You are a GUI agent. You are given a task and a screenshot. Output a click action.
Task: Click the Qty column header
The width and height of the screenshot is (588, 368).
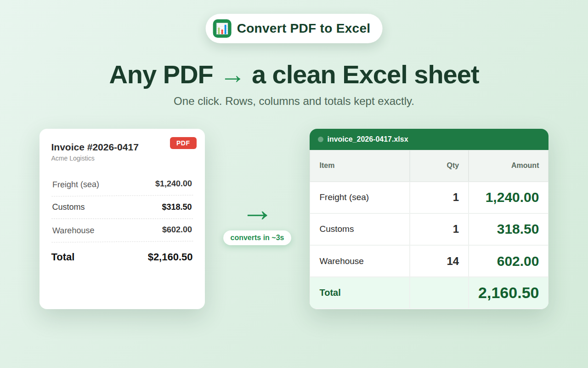click(x=439, y=166)
